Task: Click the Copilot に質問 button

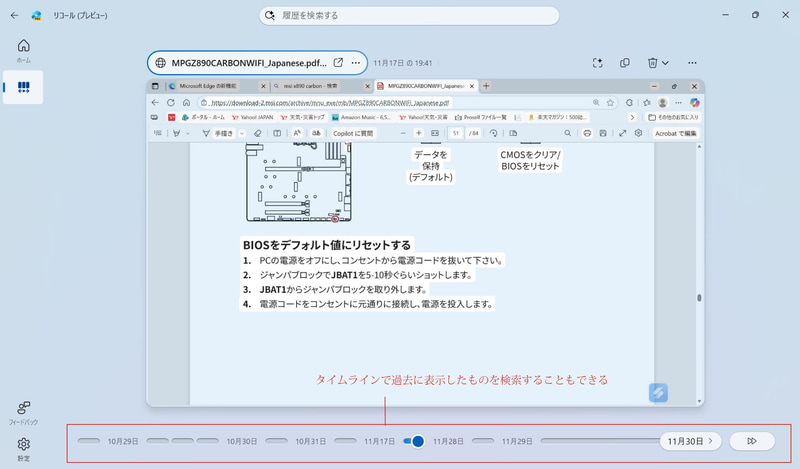Action: (x=353, y=133)
